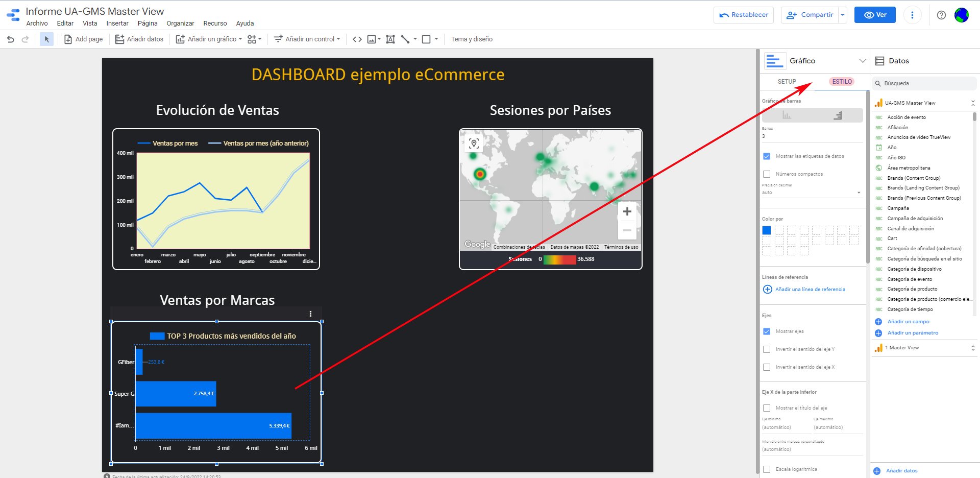Open the Editar menu
The height and width of the screenshot is (478, 980).
click(65, 23)
